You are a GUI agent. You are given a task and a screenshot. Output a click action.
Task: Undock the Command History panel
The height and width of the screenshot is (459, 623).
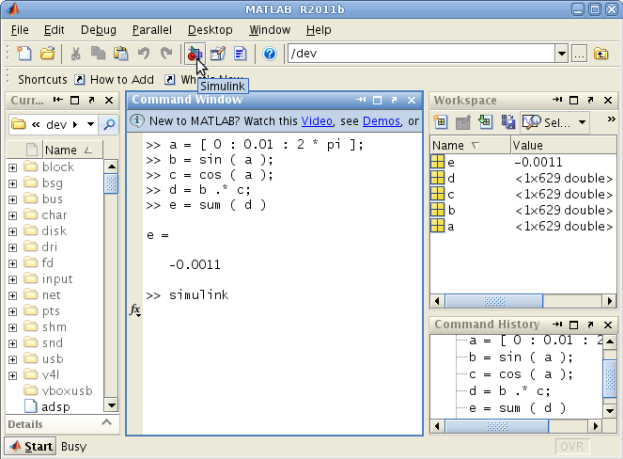[x=590, y=325]
